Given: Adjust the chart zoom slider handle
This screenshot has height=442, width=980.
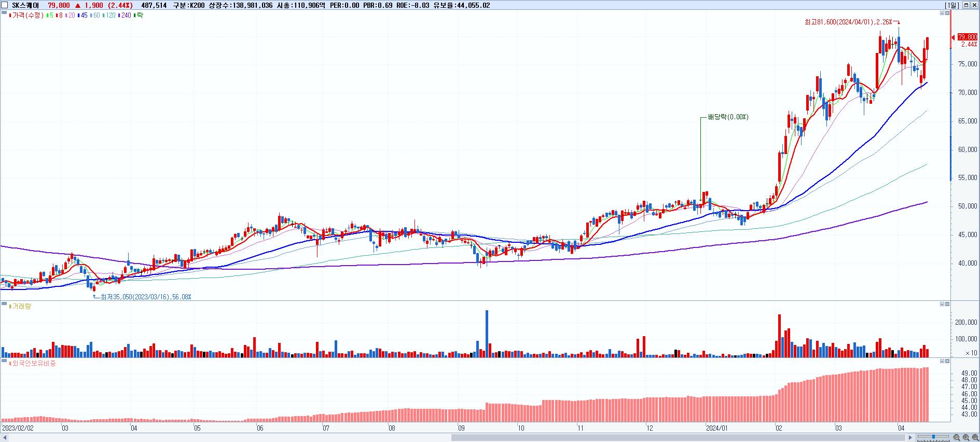Looking at the screenshot, I should 933,437.
